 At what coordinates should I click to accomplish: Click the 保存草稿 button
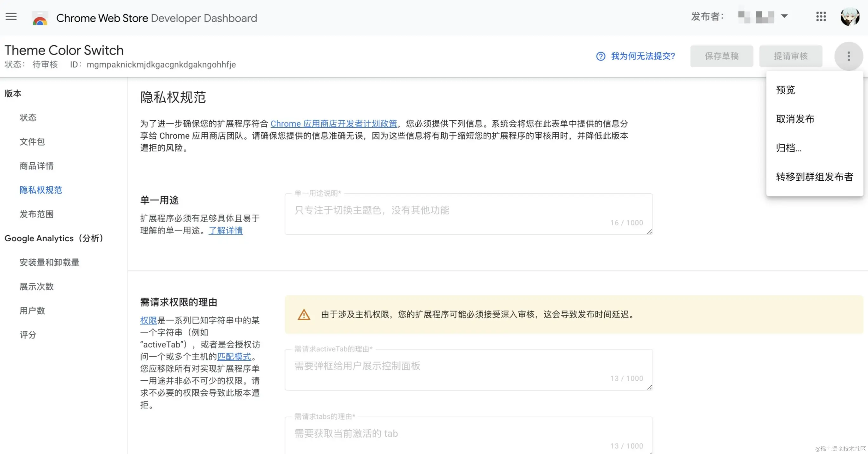click(x=721, y=56)
